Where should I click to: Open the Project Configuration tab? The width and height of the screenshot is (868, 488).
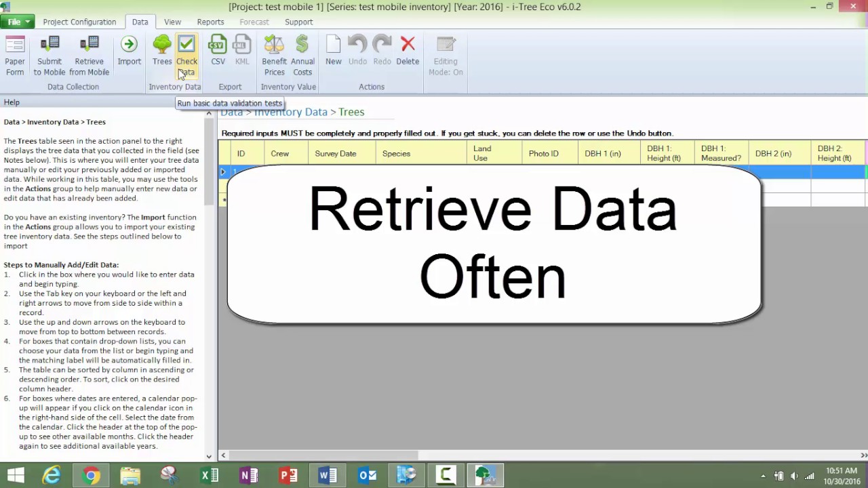(79, 22)
